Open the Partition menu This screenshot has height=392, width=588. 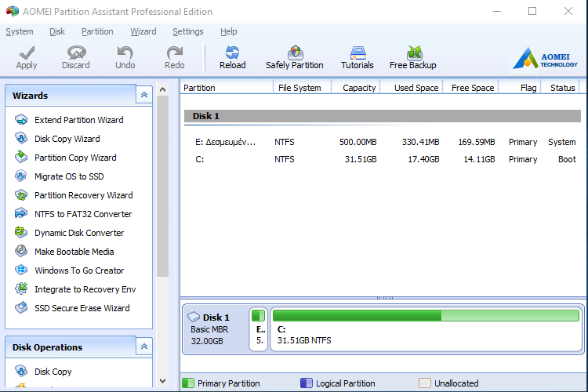tap(97, 31)
